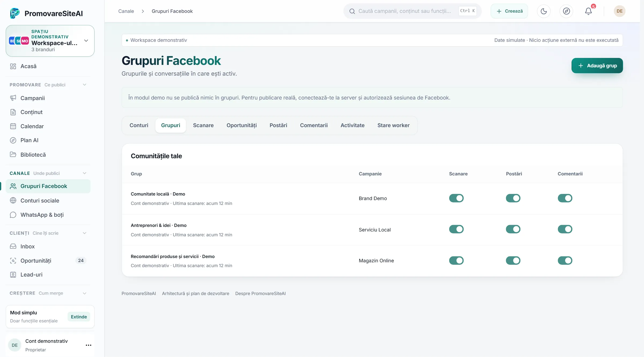Click the Adaugă grup button

pyautogui.click(x=597, y=66)
